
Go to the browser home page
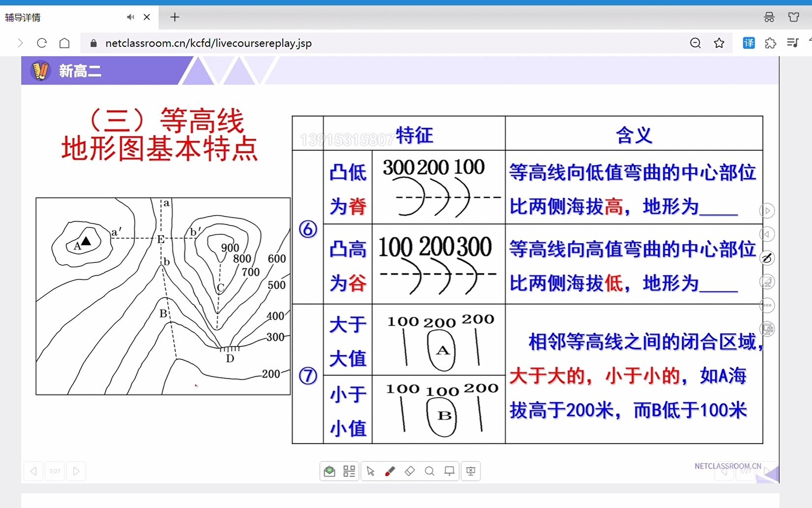pos(64,43)
